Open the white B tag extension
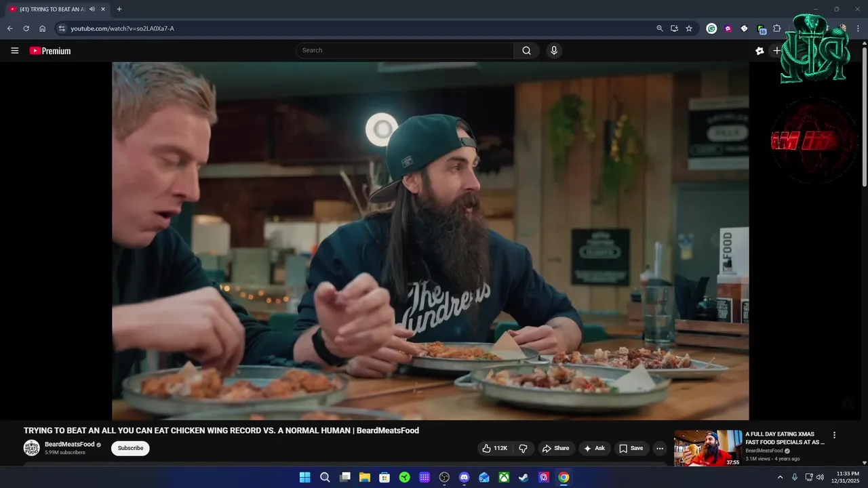This screenshot has width=868, height=488. pos(744,28)
